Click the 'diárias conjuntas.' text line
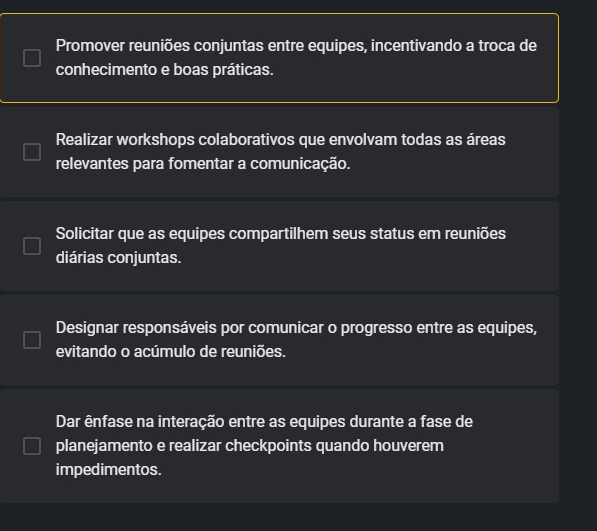 tap(118, 258)
